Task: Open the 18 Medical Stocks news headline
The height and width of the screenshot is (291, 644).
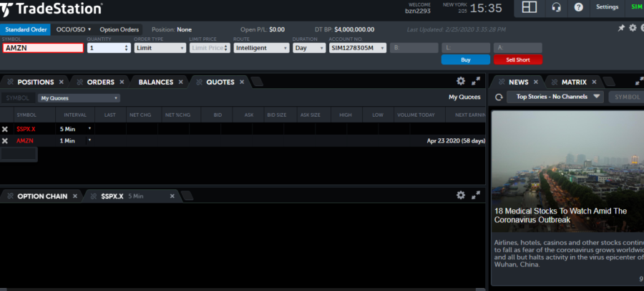Action: (560, 215)
